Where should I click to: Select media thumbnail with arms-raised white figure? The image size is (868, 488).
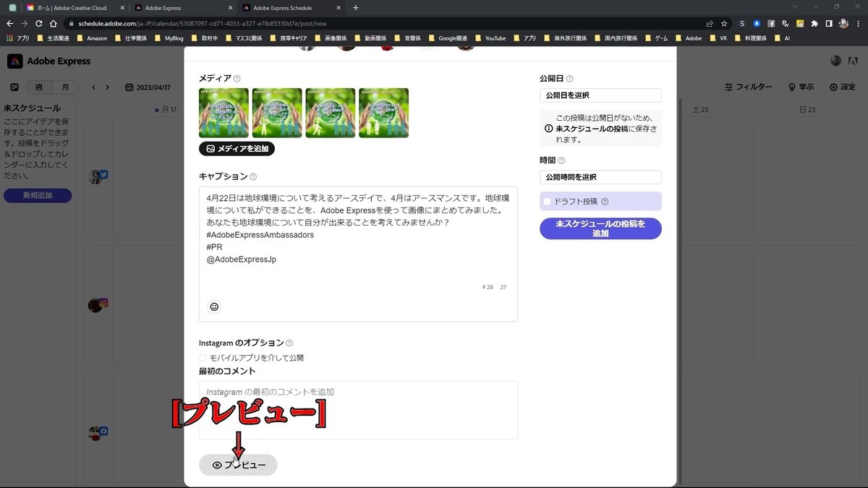pyautogui.click(x=277, y=113)
